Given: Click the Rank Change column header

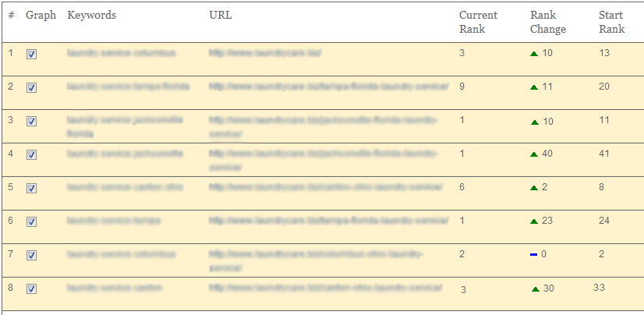Looking at the screenshot, I should (548, 22).
